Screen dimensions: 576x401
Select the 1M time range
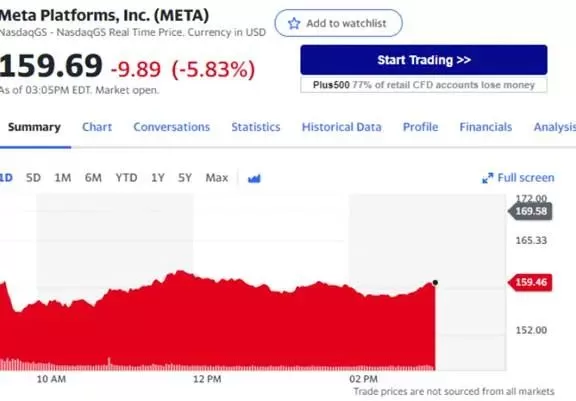(63, 178)
